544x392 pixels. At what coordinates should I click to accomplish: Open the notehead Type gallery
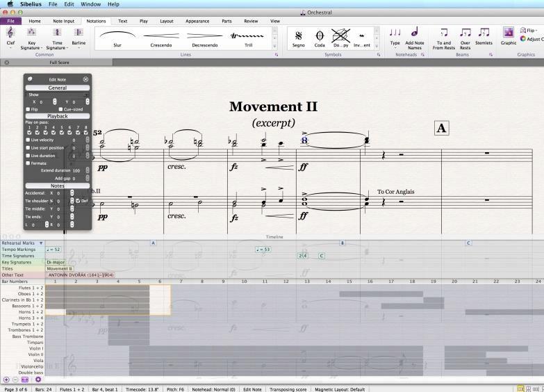click(x=395, y=38)
